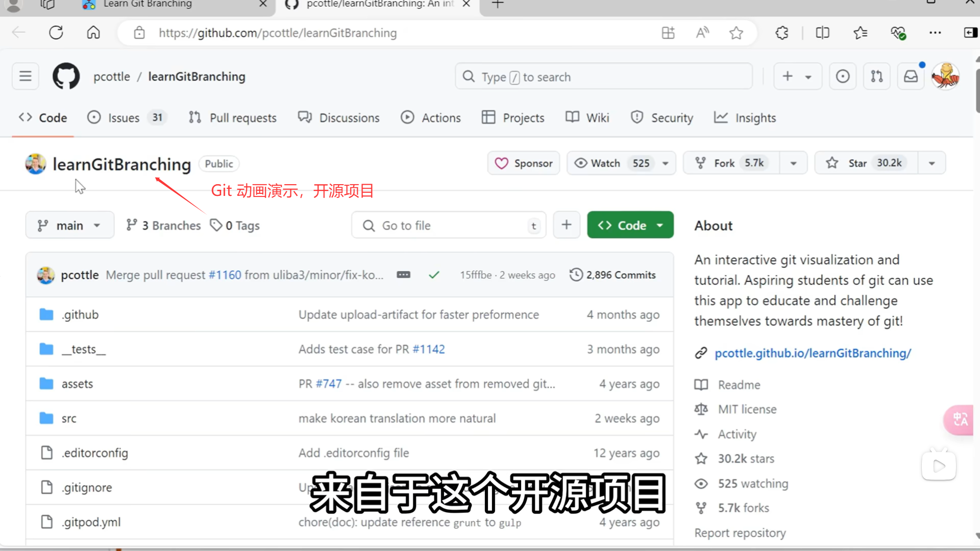
Task: Click the add file plus button
Action: 567,225
